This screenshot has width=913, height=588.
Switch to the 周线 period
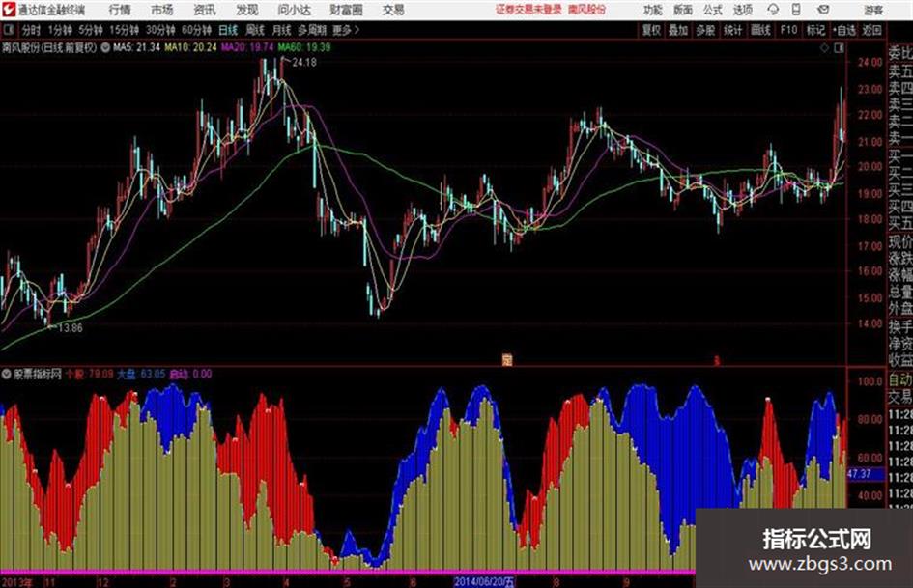tap(255, 30)
